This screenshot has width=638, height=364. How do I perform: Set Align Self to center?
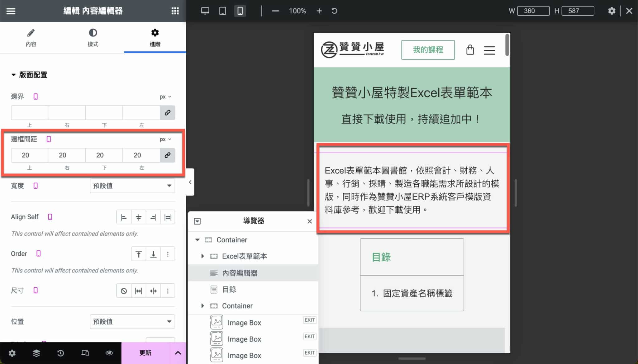[139, 217]
